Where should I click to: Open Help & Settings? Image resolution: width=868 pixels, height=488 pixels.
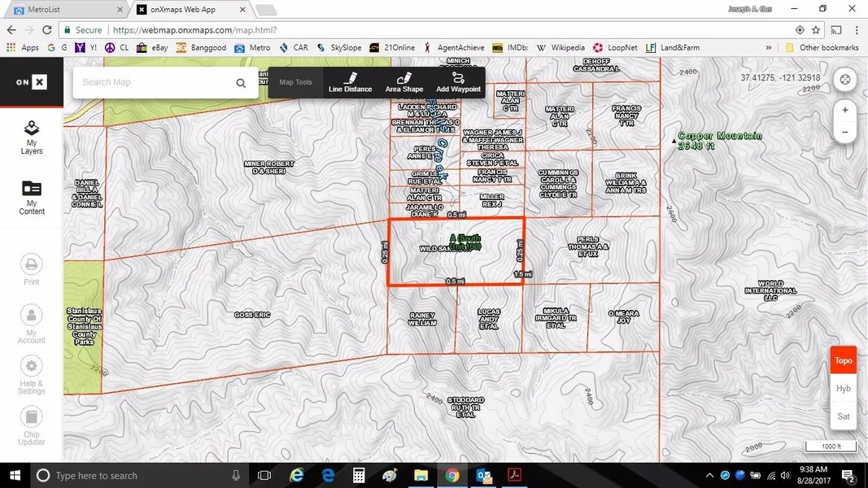pyautogui.click(x=31, y=373)
